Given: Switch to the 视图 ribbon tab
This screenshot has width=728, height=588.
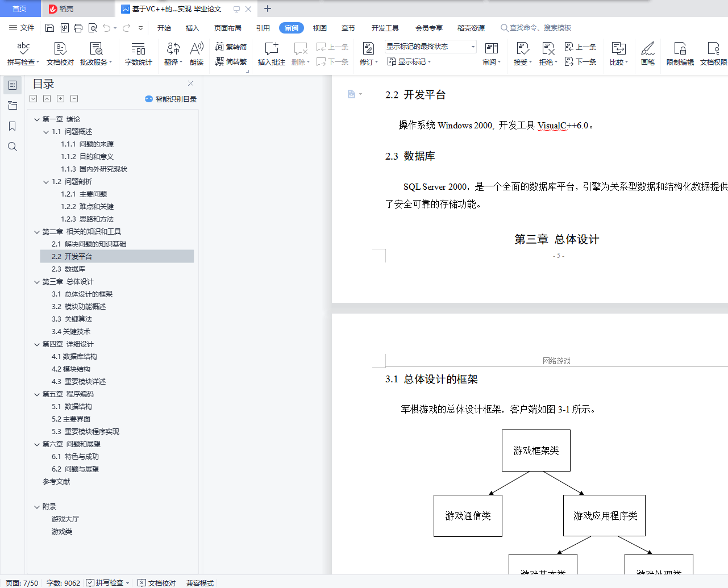Looking at the screenshot, I should pos(320,28).
